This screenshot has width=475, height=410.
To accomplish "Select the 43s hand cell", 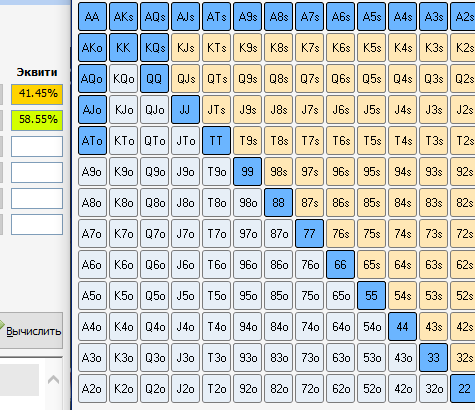I will click(x=433, y=326).
